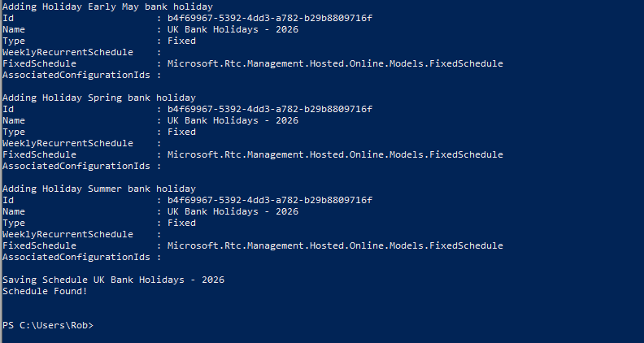Click the Type "Fixed" value under Early May holiday
The width and height of the screenshot is (644, 343).
click(181, 41)
